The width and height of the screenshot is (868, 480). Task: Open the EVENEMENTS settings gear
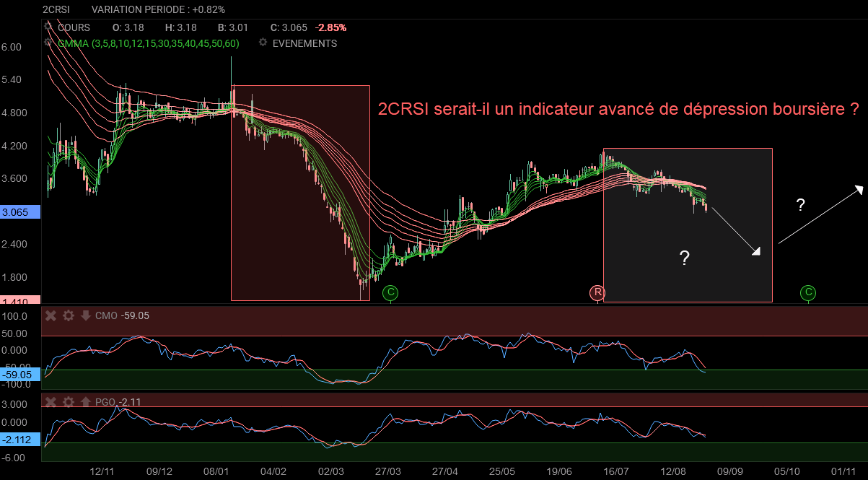tap(262, 43)
